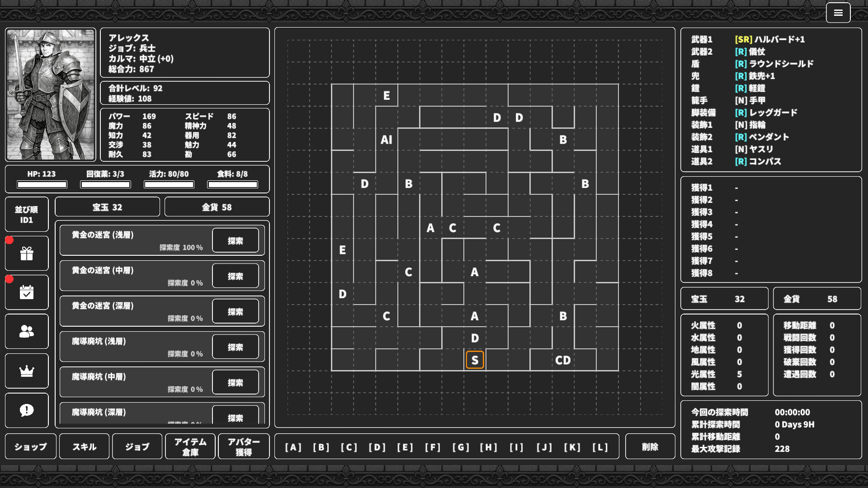Open the gift box rewards icon

click(x=27, y=253)
